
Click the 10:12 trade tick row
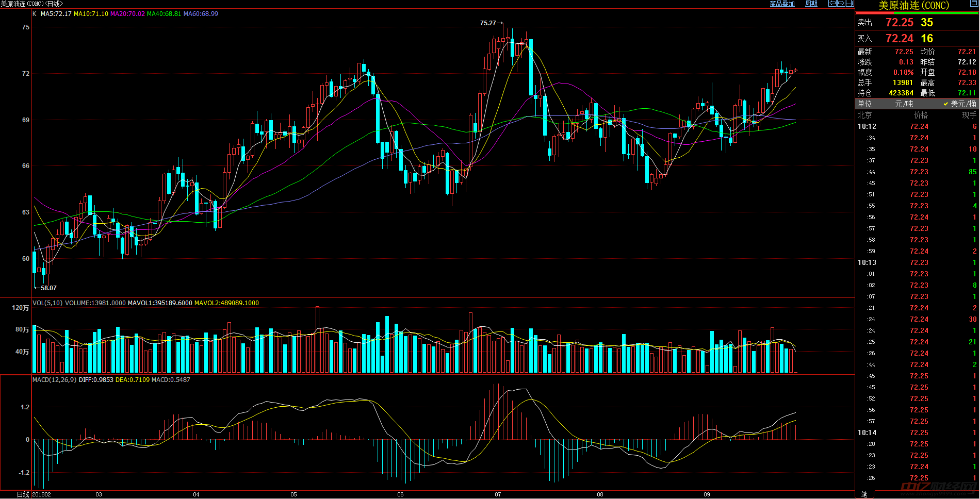click(x=917, y=127)
